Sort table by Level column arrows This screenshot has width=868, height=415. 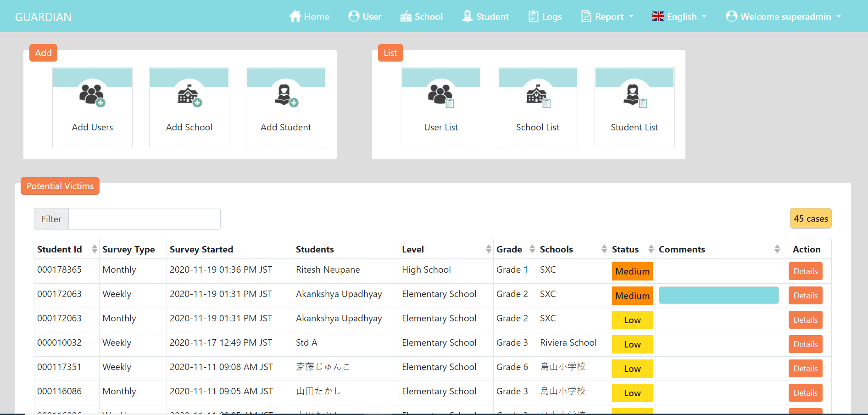pos(489,249)
